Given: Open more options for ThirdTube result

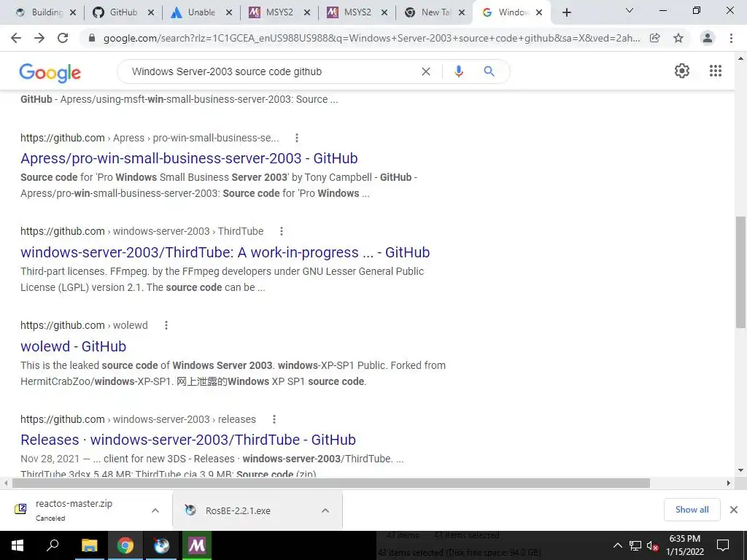Looking at the screenshot, I should tap(282, 231).
